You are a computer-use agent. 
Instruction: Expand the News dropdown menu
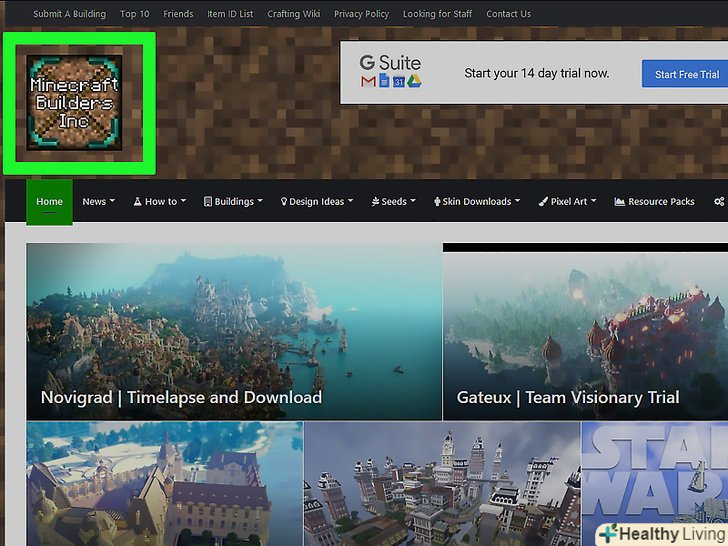click(x=98, y=202)
